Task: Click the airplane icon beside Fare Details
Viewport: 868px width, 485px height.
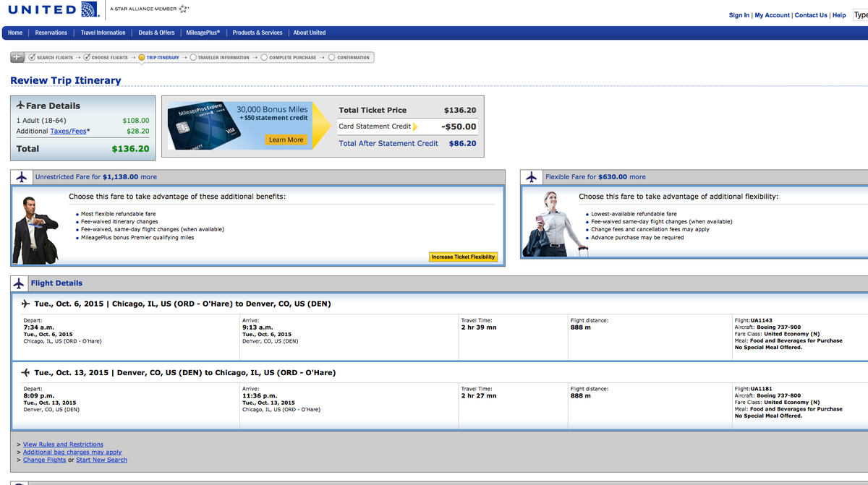Action: click(20, 106)
